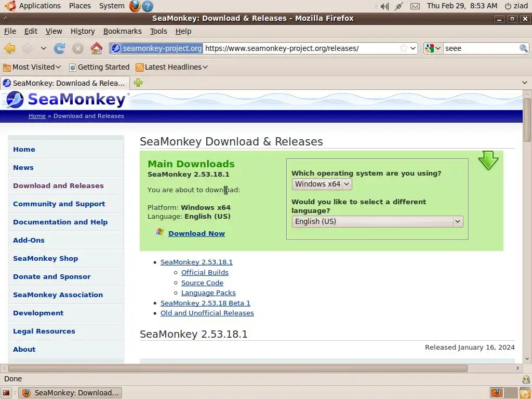532x399 pixels.
Task: Click the Home breadcrumb link
Action: tap(37, 116)
